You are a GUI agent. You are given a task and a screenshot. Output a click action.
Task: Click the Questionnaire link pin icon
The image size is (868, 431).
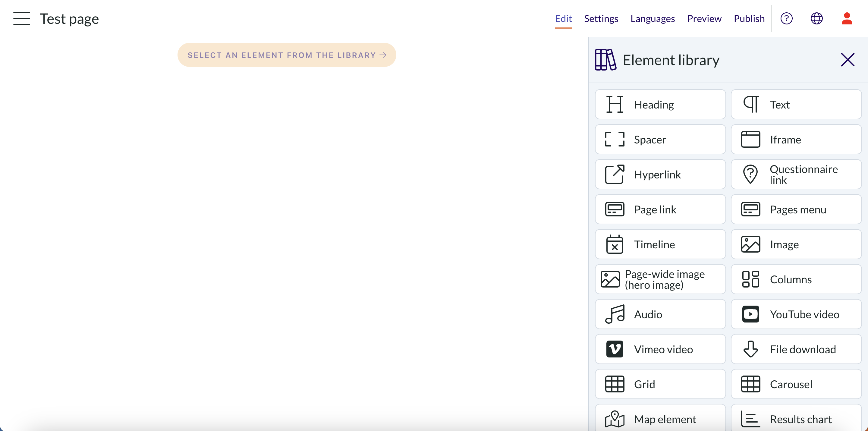click(x=750, y=174)
